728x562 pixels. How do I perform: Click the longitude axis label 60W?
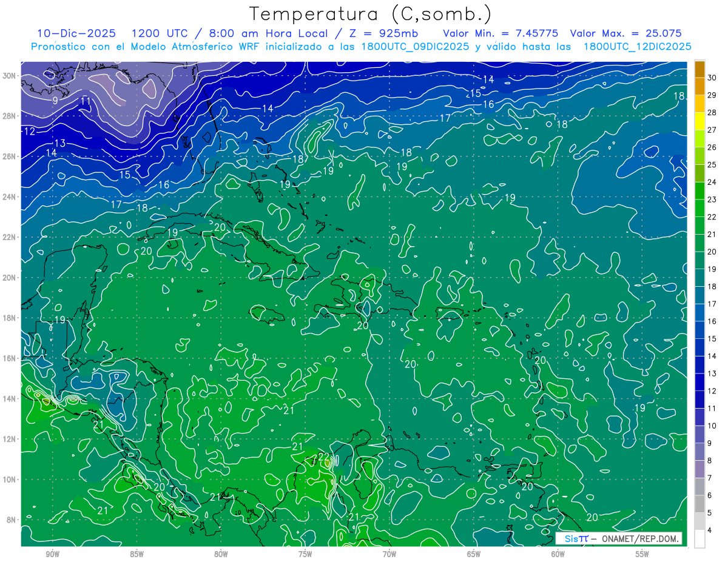point(558,554)
